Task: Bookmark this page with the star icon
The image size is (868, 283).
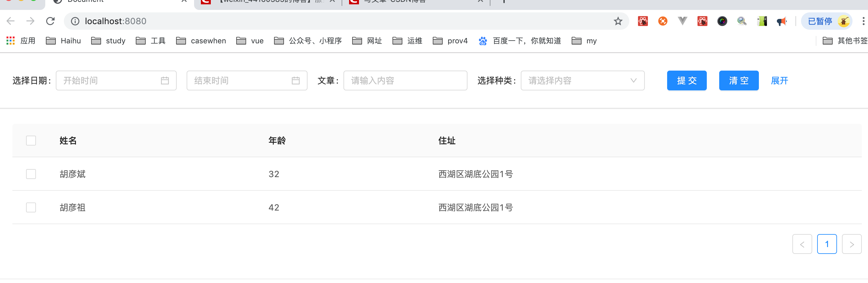Action: pyautogui.click(x=618, y=21)
